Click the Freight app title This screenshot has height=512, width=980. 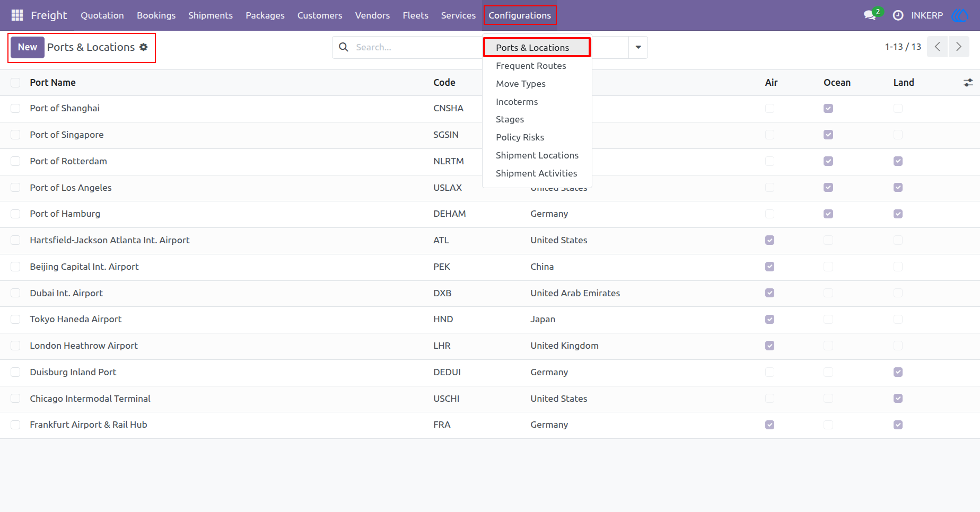tap(49, 15)
